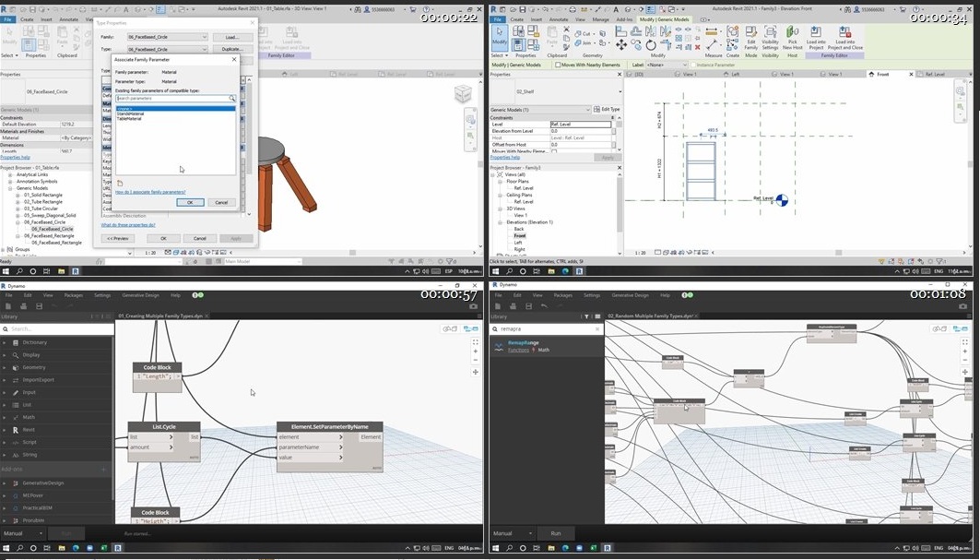Click Windows Start button in top-left window taskbar
The width and height of the screenshot is (980, 560).
pos(6,271)
